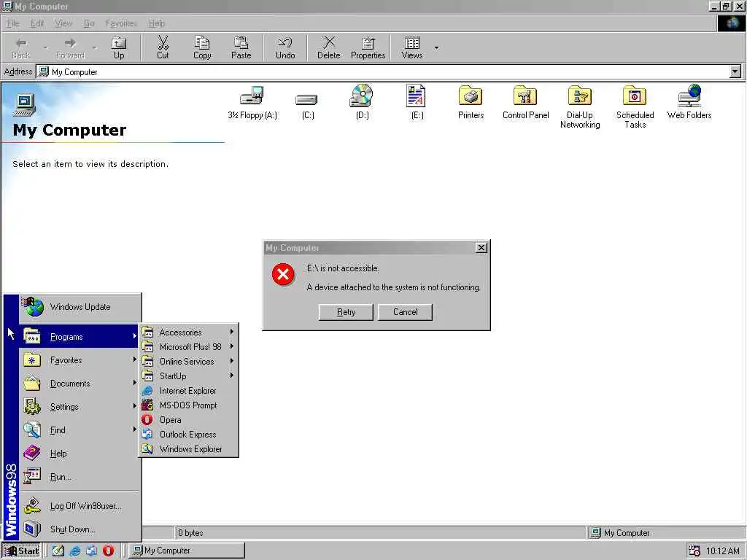
Task: Click the Address field showing My Computer
Action: pos(382,72)
